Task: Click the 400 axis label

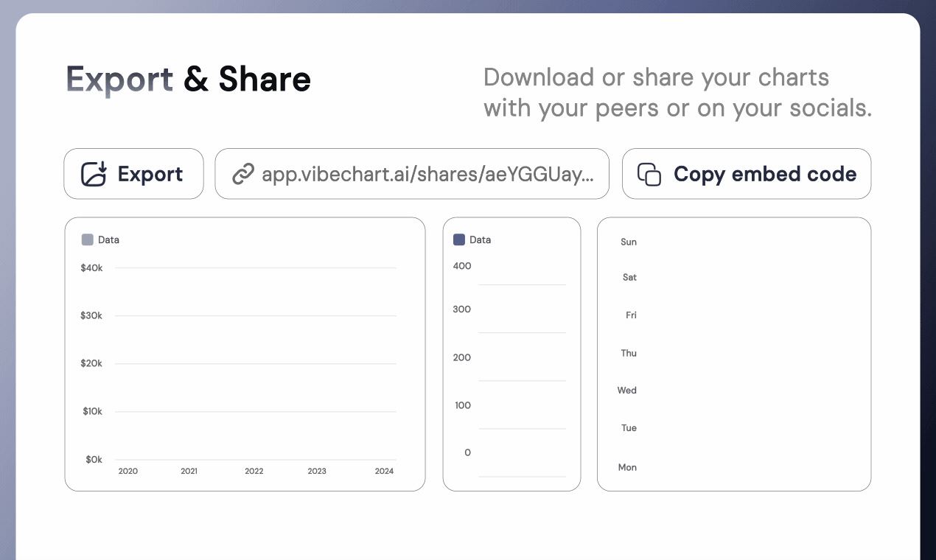Action: 462,266
